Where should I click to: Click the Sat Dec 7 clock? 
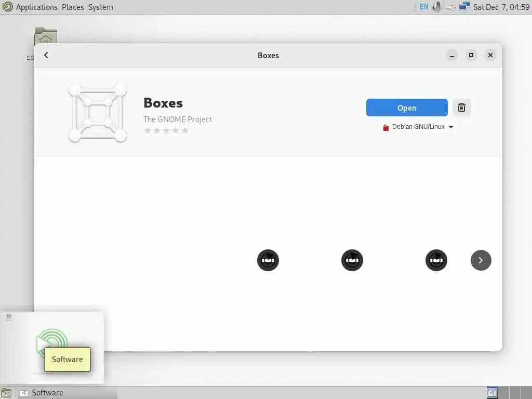pyautogui.click(x=501, y=7)
